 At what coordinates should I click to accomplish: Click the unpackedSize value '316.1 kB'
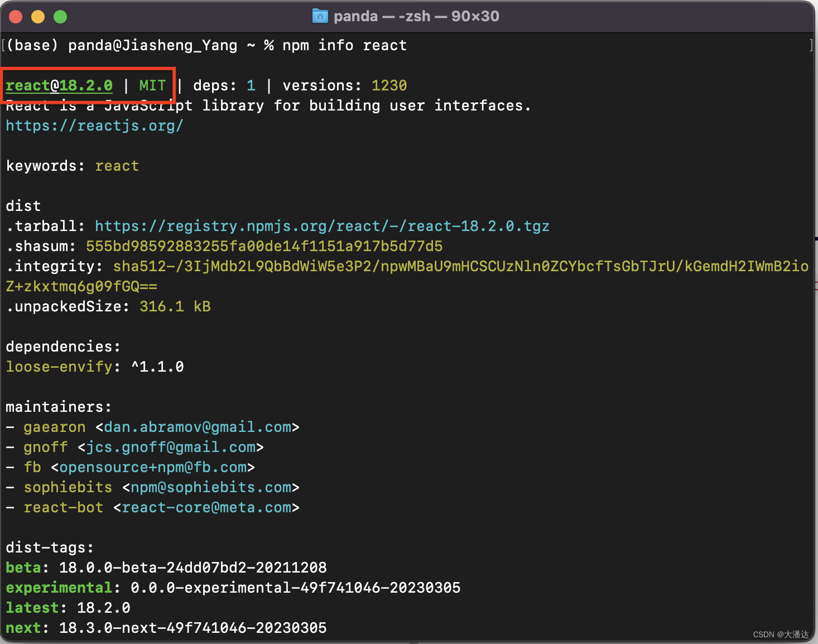tap(175, 306)
